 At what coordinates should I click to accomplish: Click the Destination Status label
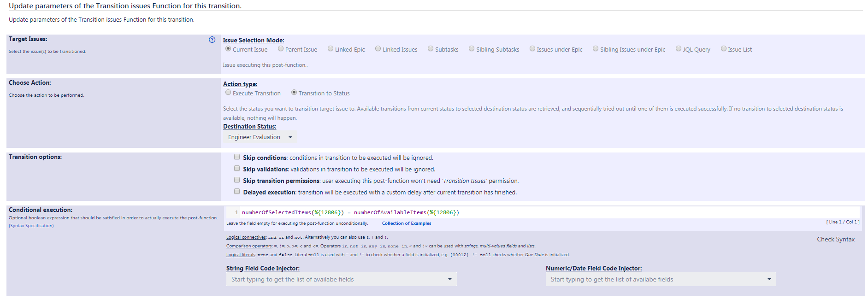(250, 127)
